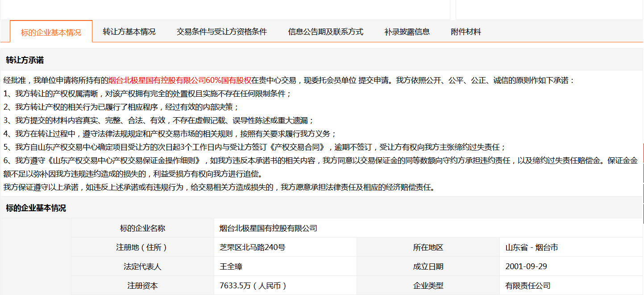Click the 所在地区 label cell
644x295 pixels.
click(x=428, y=247)
